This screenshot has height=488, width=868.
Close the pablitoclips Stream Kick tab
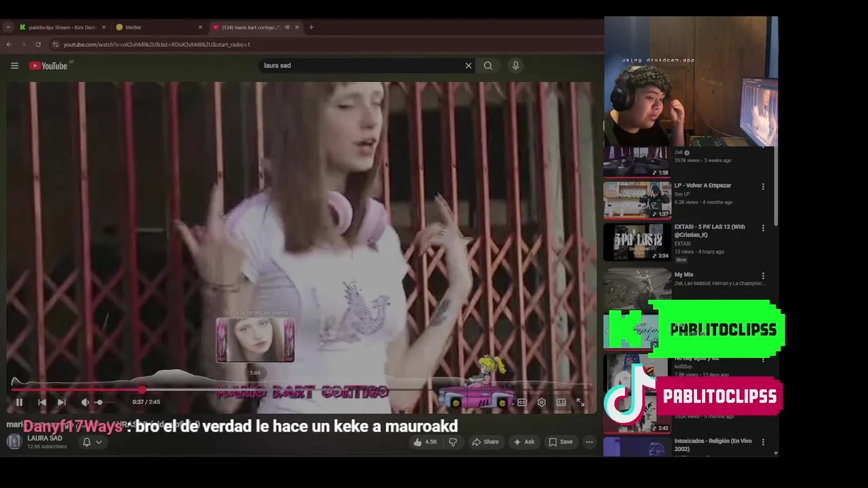click(x=104, y=27)
